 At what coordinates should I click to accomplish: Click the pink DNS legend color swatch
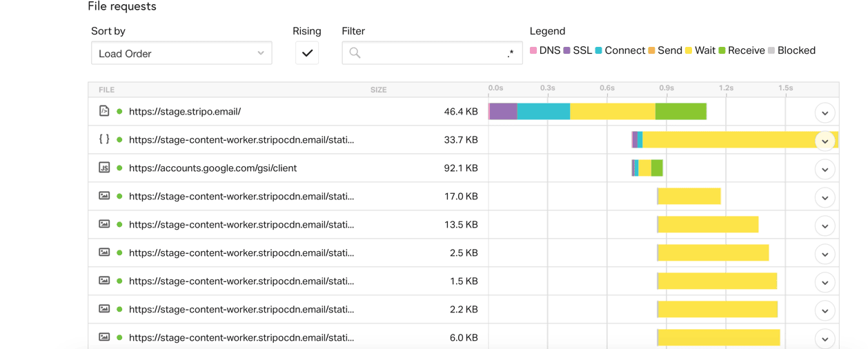[533, 50]
